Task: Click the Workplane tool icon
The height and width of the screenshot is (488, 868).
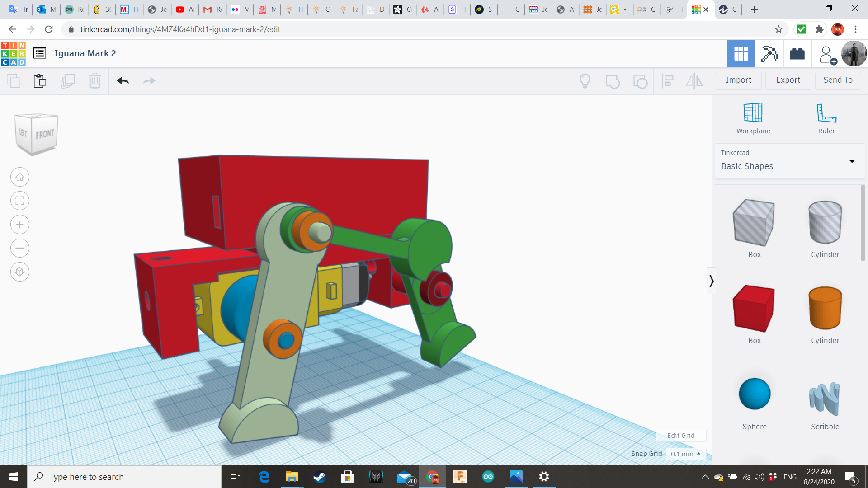Action: [x=753, y=113]
